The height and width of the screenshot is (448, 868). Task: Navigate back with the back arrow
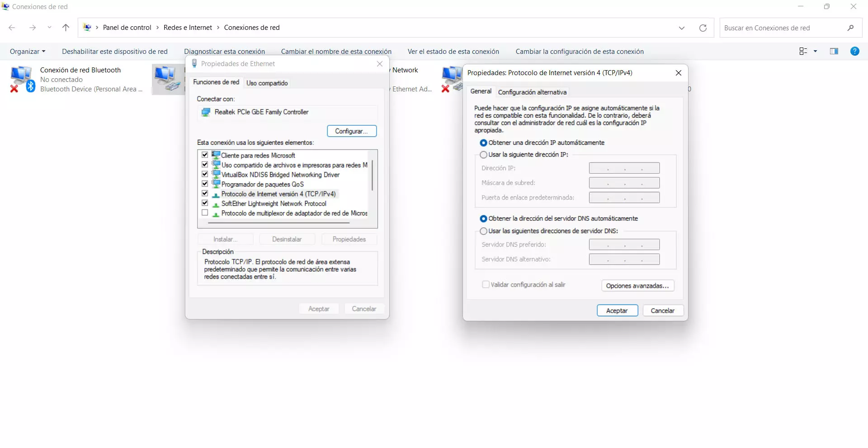12,28
